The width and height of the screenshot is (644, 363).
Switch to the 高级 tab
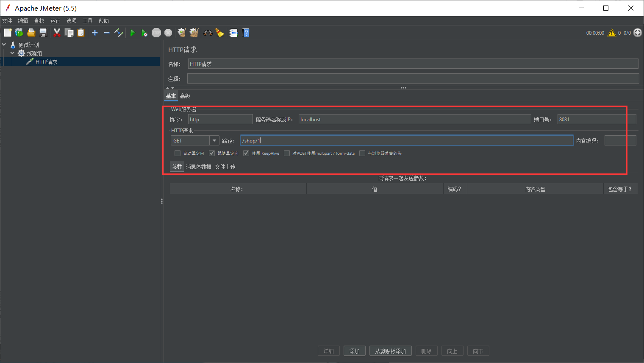pyautogui.click(x=185, y=96)
